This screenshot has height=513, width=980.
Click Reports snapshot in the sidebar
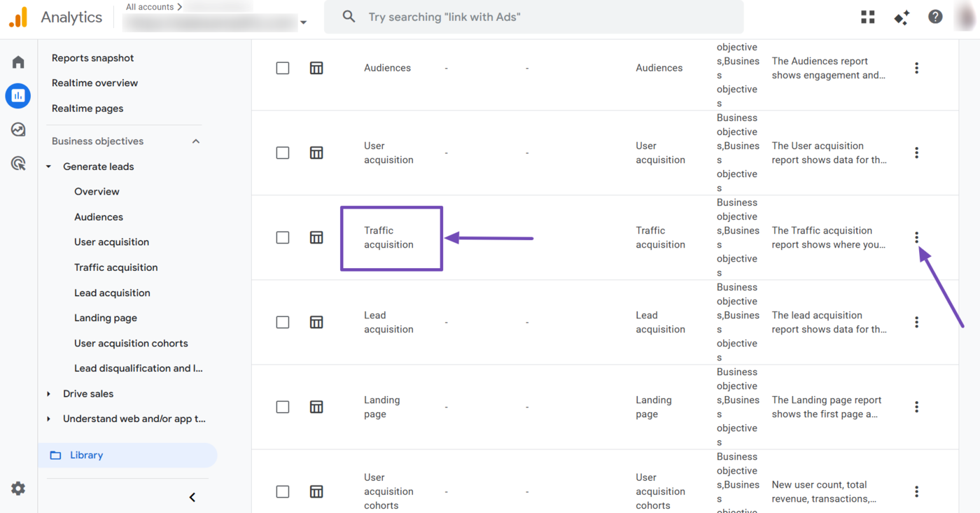pyautogui.click(x=92, y=57)
